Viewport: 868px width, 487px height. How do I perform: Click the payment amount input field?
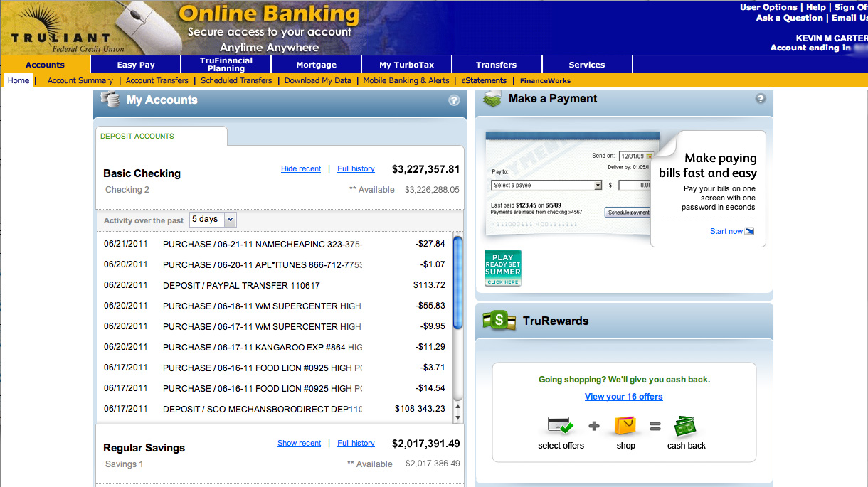635,186
